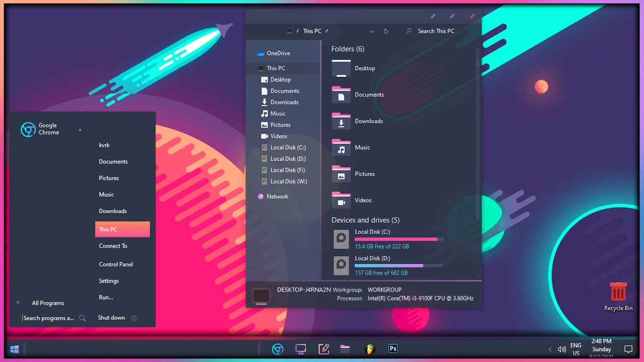
Task: Open the Desktop folder icon
Action: [x=341, y=68]
